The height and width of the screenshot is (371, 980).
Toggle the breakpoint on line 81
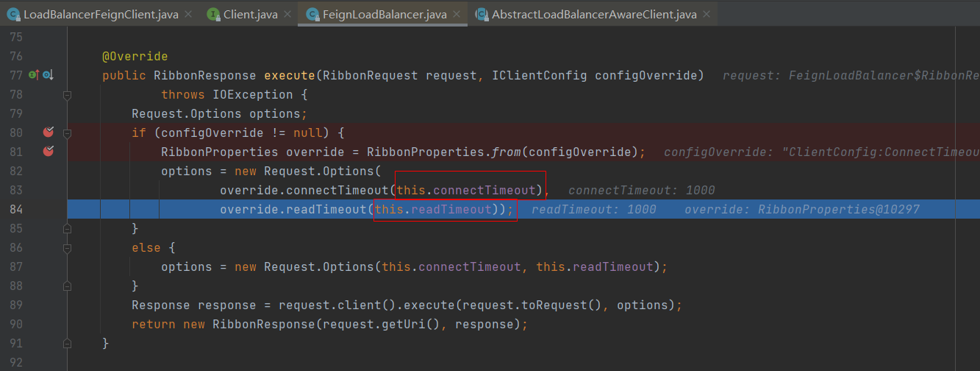tap(49, 152)
